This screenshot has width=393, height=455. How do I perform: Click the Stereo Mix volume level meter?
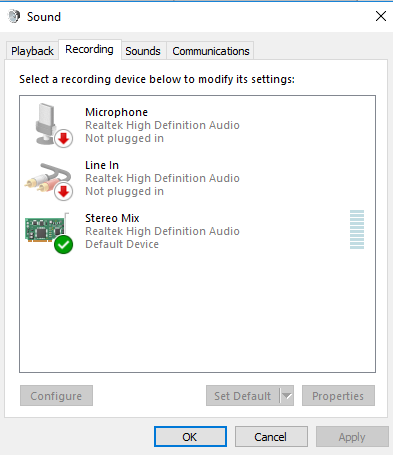pyautogui.click(x=357, y=229)
